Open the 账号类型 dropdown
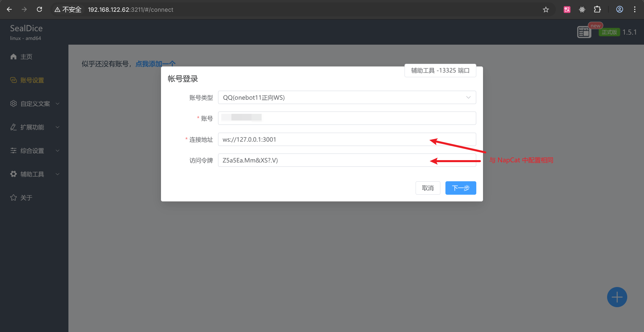The width and height of the screenshot is (644, 332). tap(347, 97)
